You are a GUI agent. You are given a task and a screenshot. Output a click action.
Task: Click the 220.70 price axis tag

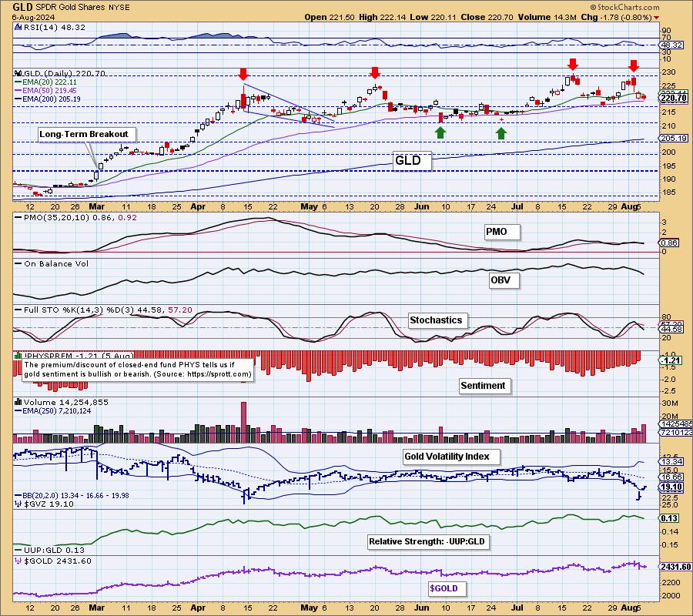[x=674, y=98]
